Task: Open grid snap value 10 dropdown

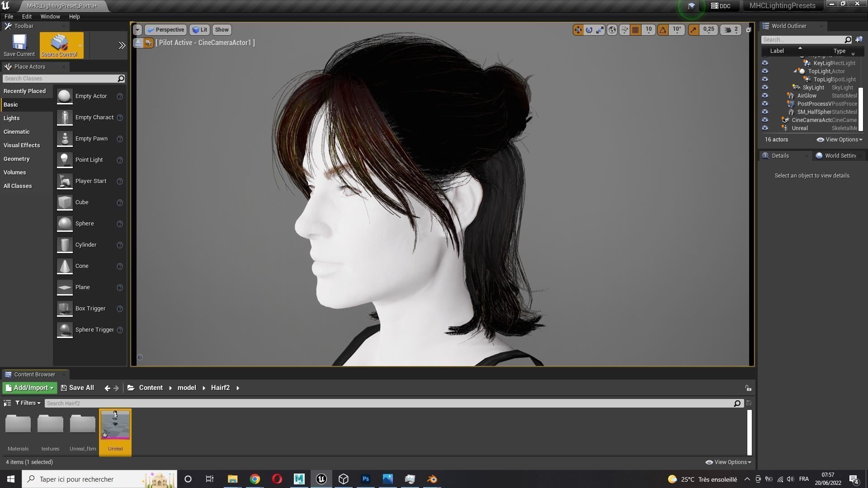Action: (x=648, y=30)
